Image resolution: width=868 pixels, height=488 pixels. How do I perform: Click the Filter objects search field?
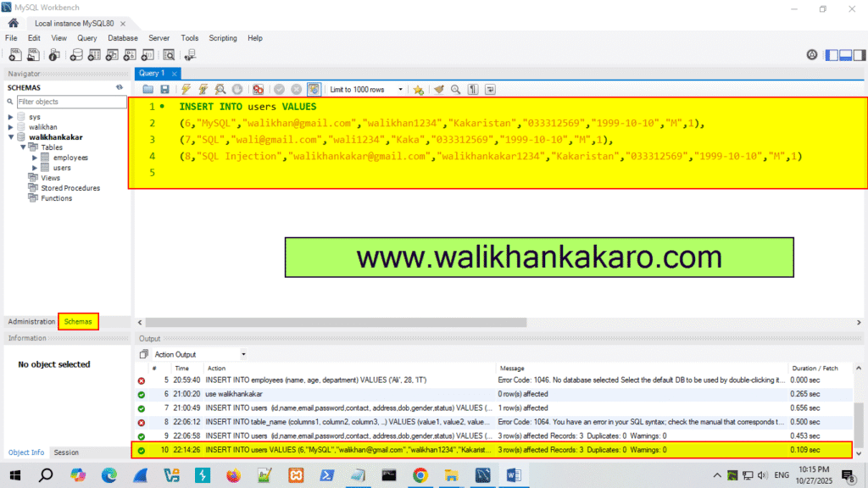[x=72, y=102]
